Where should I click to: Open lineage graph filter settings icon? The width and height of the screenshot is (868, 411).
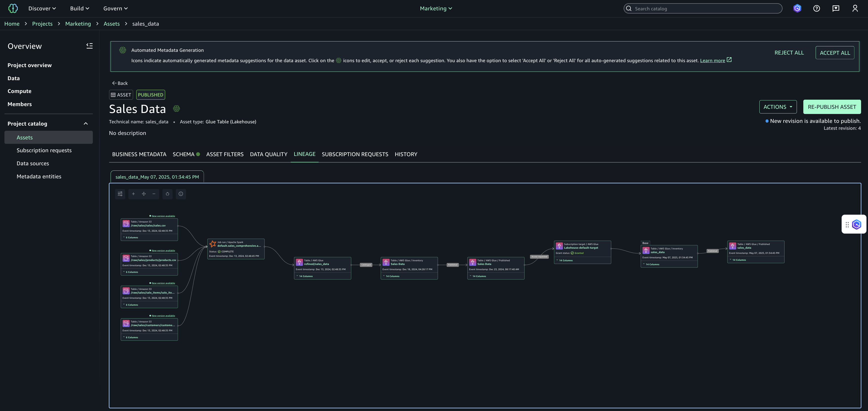pyautogui.click(x=120, y=194)
